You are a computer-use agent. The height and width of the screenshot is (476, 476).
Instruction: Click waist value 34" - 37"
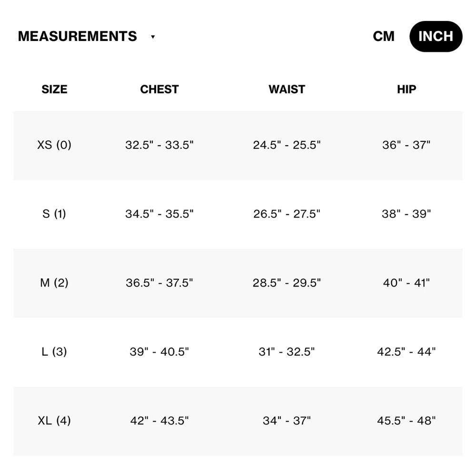pos(287,420)
